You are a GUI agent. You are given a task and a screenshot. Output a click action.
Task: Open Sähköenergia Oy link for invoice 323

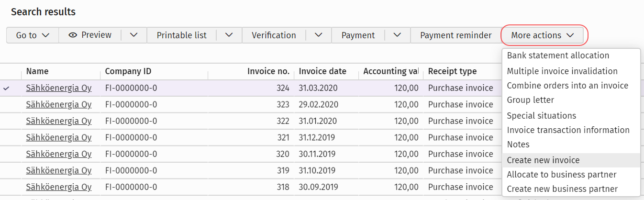(x=59, y=104)
